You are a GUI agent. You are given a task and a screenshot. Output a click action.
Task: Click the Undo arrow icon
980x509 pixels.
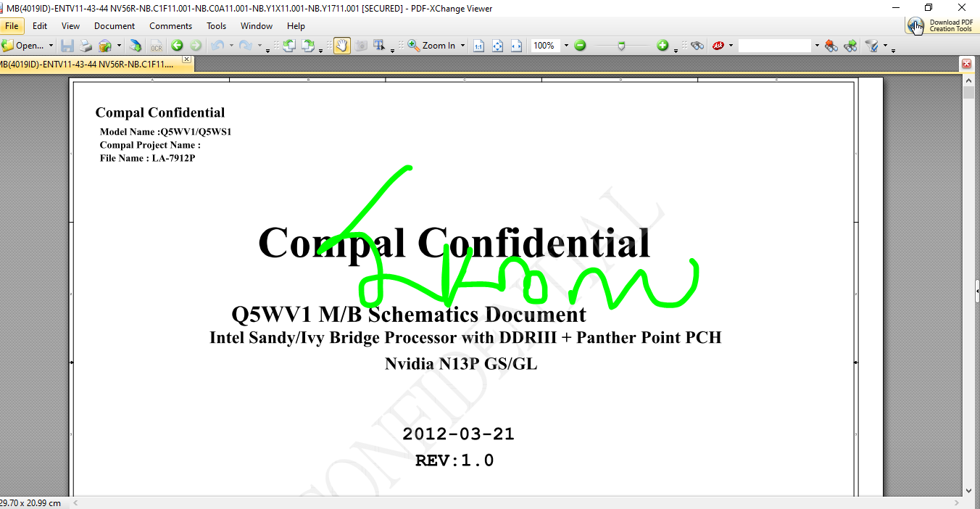[x=217, y=46]
